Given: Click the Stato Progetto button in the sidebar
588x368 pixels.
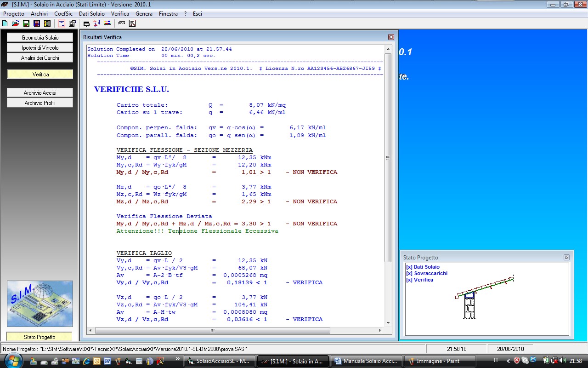Looking at the screenshot, I should [x=39, y=337].
